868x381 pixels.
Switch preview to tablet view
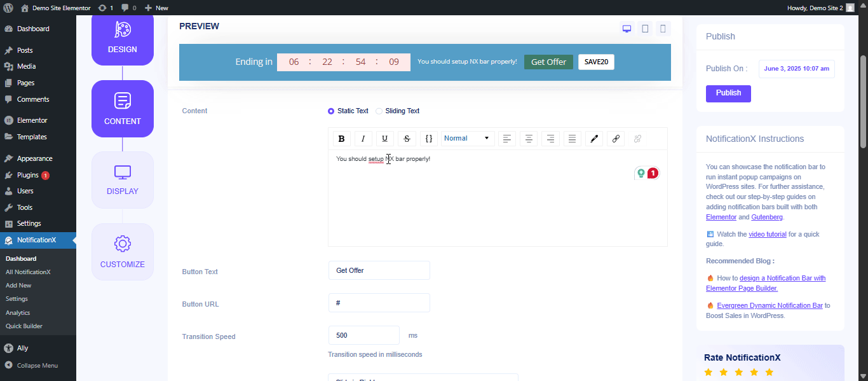tap(645, 29)
